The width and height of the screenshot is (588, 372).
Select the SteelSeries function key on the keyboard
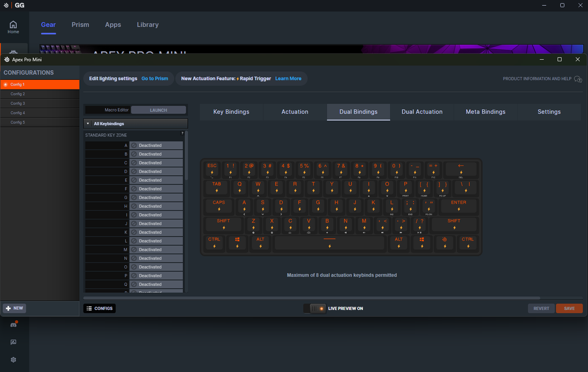pos(445,243)
